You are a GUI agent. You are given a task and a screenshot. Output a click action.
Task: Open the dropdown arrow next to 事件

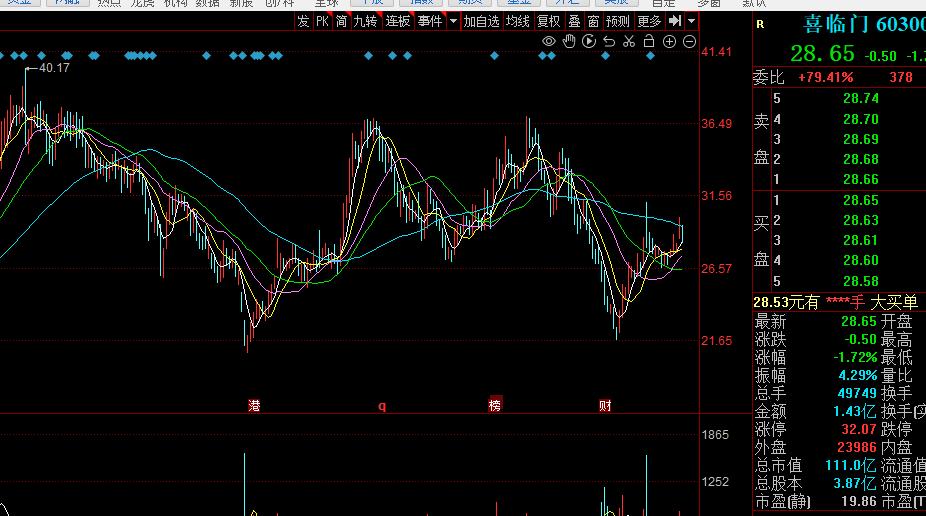click(453, 21)
